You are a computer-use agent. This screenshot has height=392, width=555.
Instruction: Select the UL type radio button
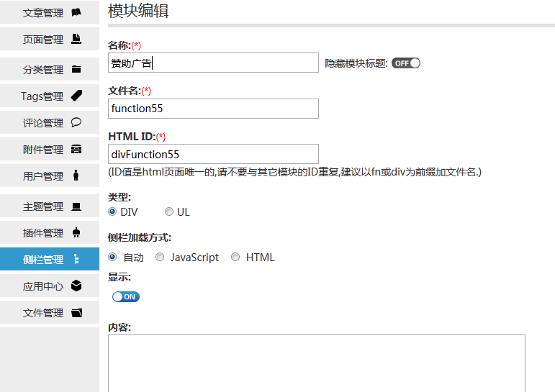pyautogui.click(x=169, y=211)
